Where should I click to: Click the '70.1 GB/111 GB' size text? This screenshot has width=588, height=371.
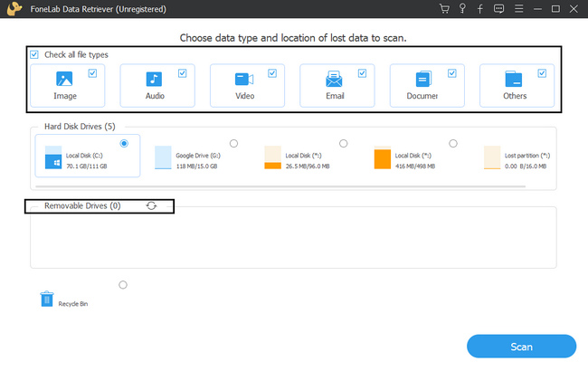click(87, 166)
